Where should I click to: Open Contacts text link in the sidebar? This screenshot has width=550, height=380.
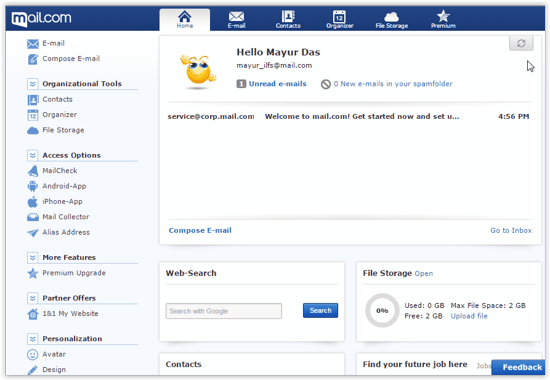tap(57, 99)
